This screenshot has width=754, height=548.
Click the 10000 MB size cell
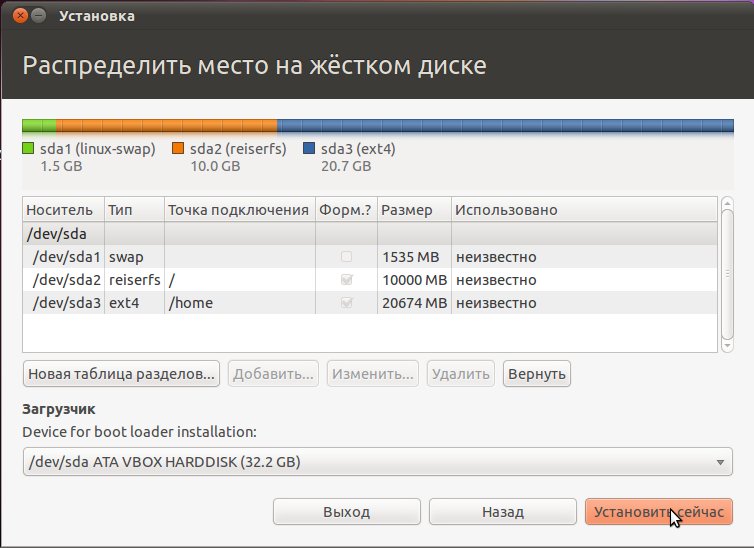[414, 280]
